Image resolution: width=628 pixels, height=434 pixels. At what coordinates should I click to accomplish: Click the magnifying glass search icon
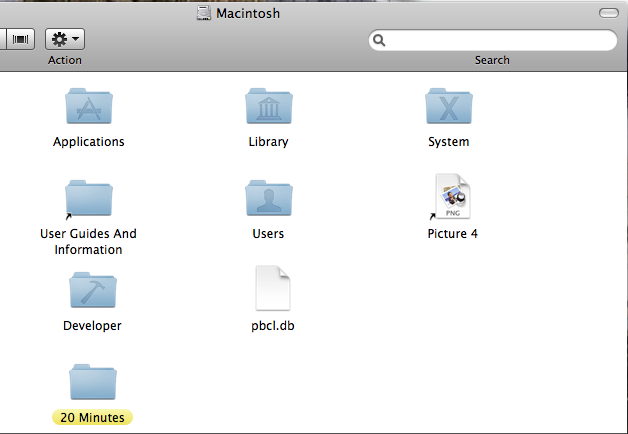point(379,40)
